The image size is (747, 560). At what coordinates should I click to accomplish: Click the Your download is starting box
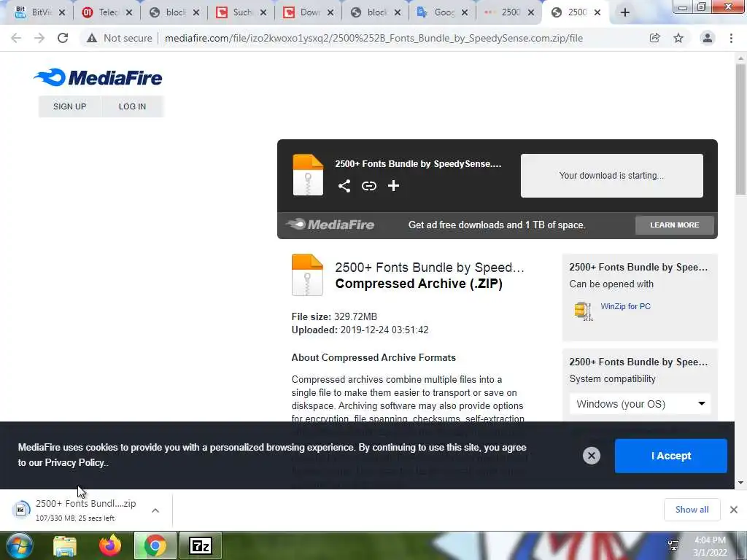coord(612,175)
